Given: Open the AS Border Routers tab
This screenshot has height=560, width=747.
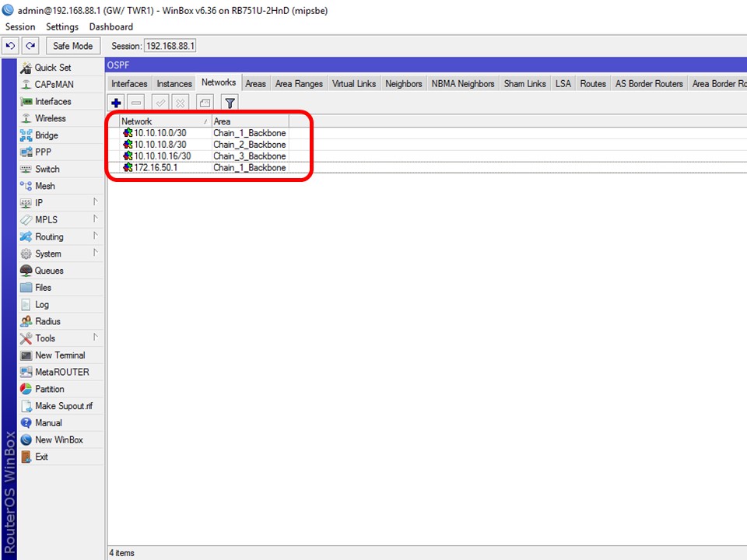Looking at the screenshot, I should click(649, 84).
